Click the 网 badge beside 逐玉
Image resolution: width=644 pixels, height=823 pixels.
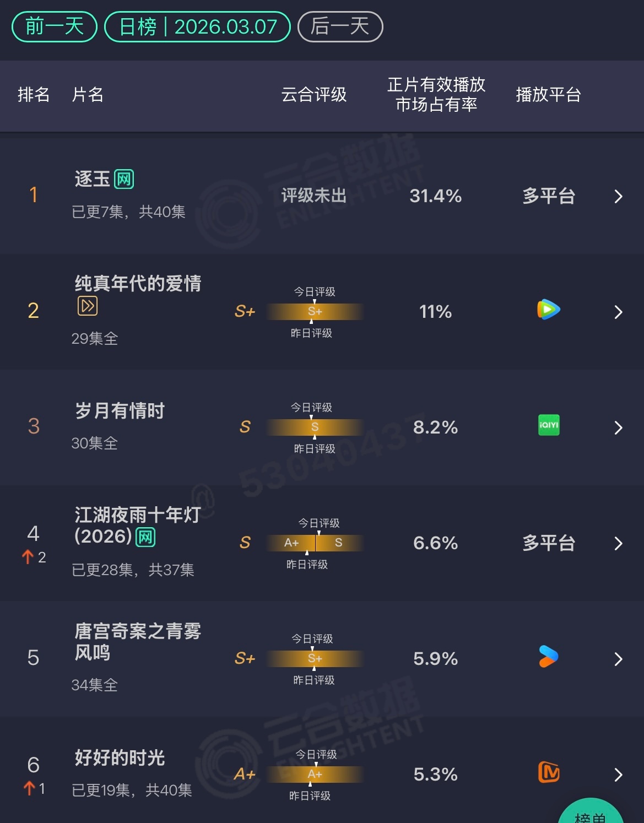(124, 179)
